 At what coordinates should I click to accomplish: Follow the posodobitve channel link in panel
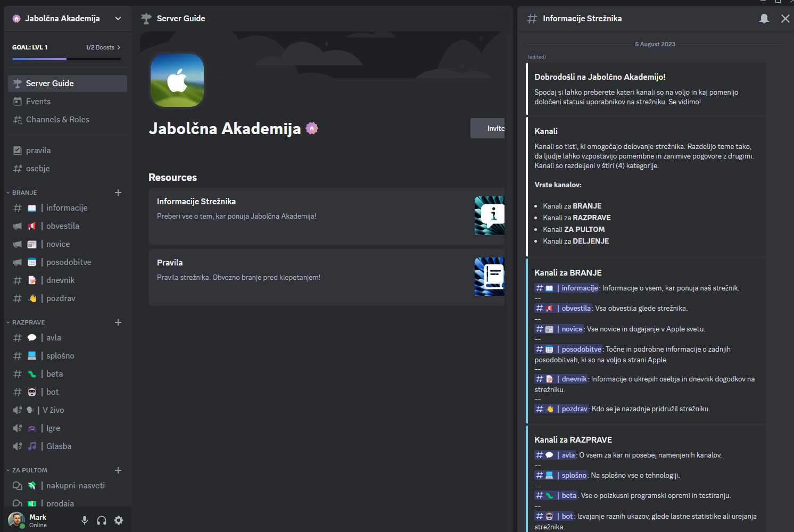point(568,349)
